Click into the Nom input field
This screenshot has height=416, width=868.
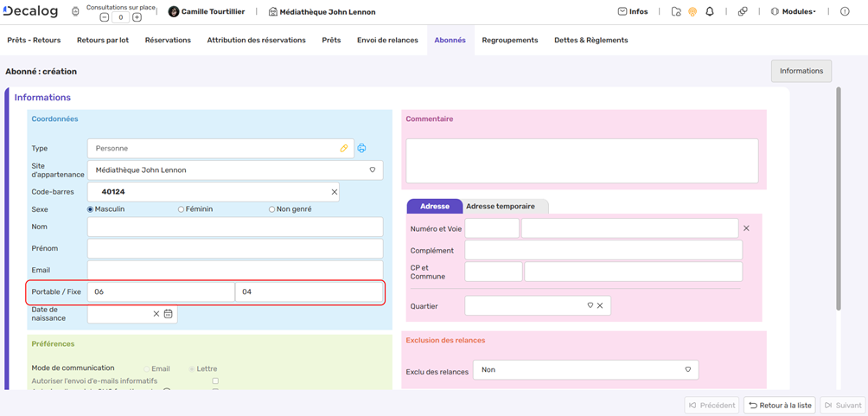click(234, 227)
